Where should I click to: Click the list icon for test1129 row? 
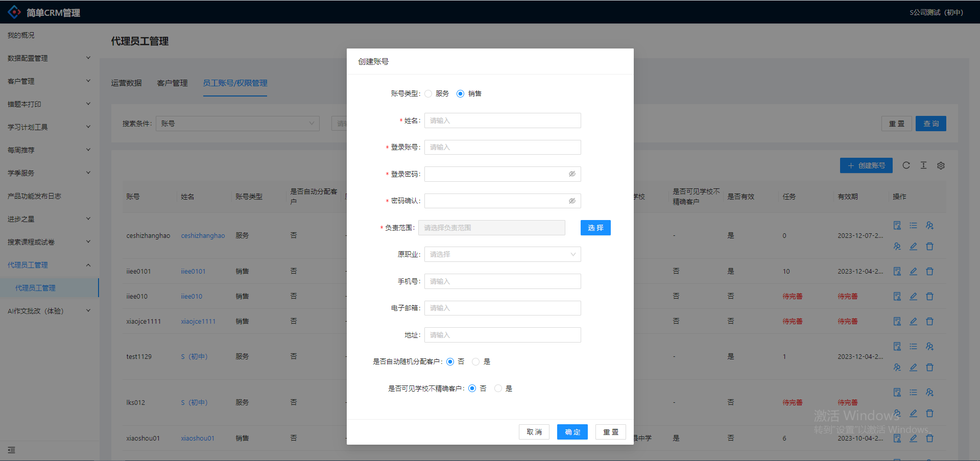[913, 347]
